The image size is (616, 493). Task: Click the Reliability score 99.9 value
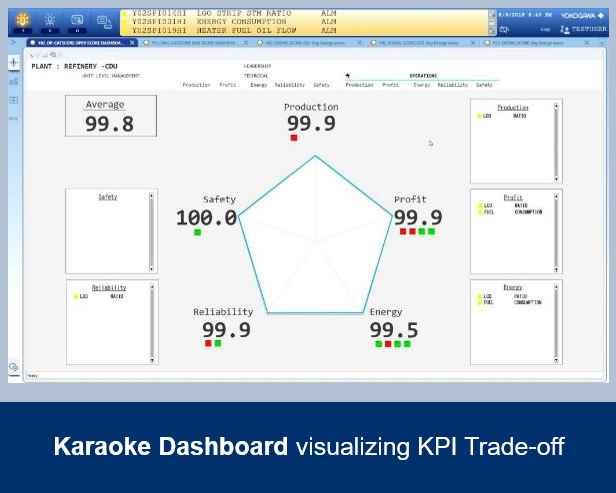coord(226,330)
